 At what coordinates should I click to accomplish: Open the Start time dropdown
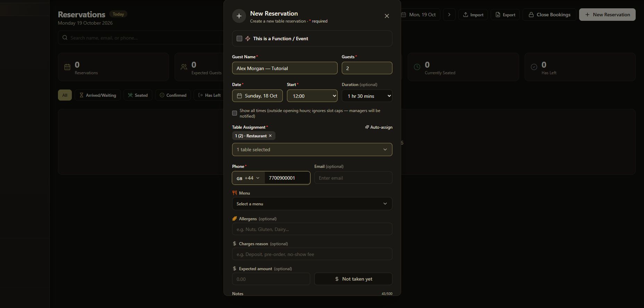point(312,96)
